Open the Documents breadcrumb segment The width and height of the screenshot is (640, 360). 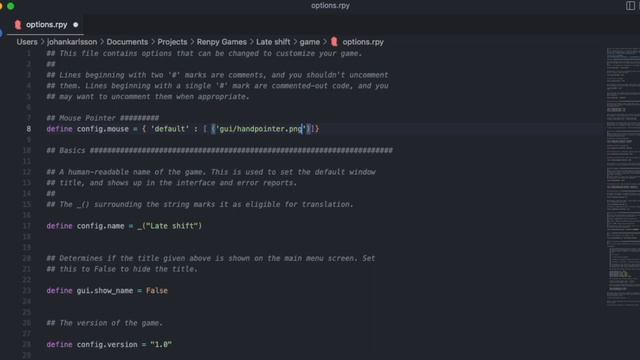pyautogui.click(x=127, y=42)
